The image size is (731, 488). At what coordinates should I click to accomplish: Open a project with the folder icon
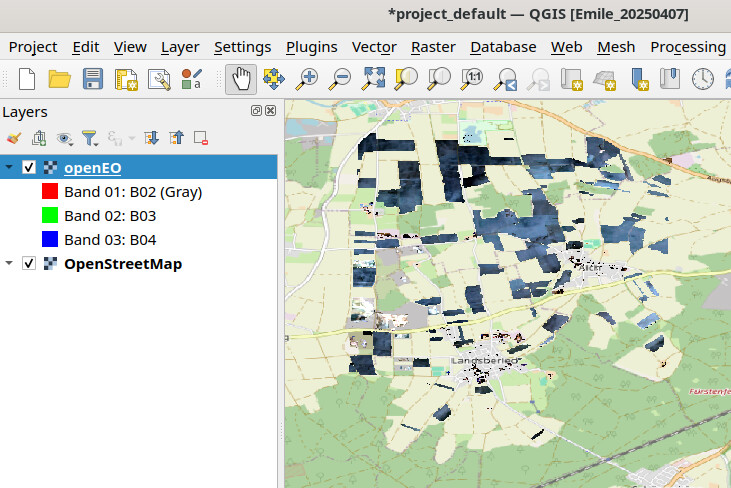click(x=59, y=78)
